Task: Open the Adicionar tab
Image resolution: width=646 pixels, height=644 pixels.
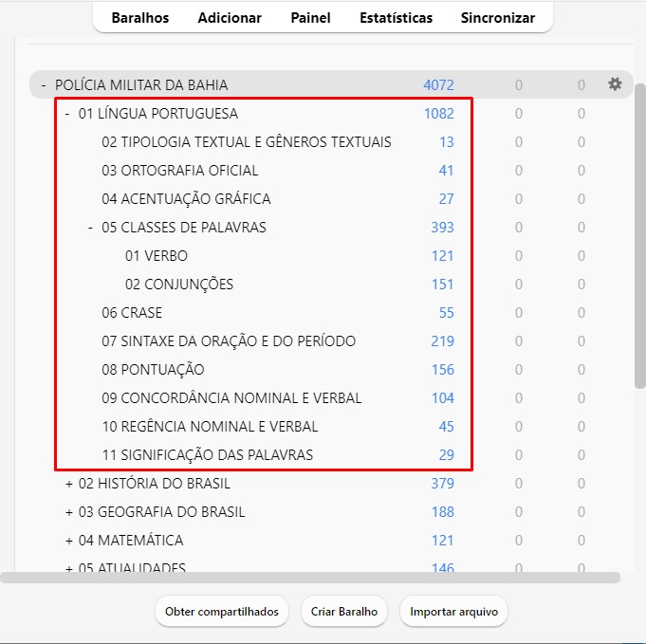Action: point(230,18)
